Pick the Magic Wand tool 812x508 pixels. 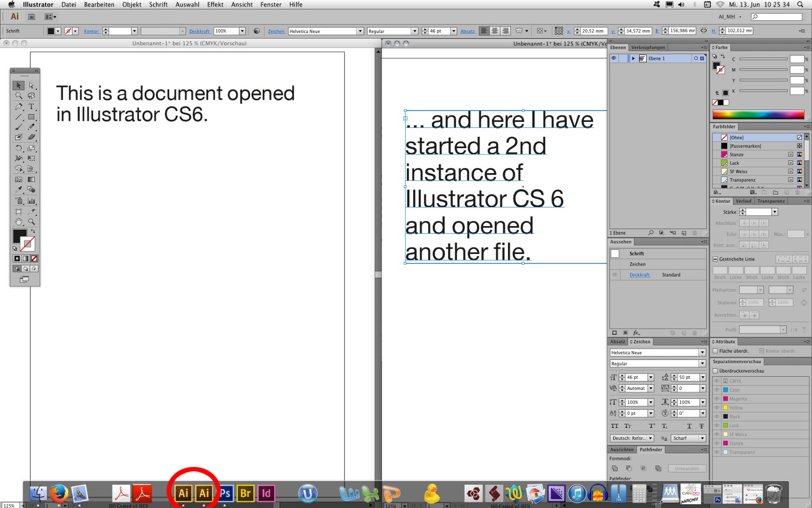point(18,96)
